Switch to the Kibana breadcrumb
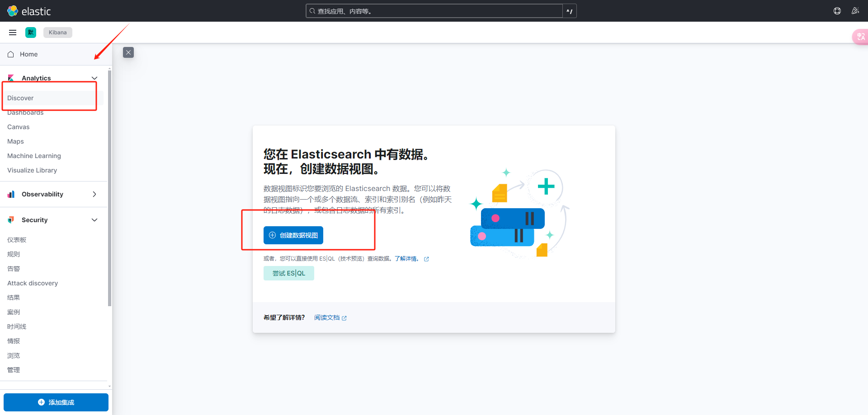Image resolution: width=868 pixels, height=415 pixels. tap(57, 32)
